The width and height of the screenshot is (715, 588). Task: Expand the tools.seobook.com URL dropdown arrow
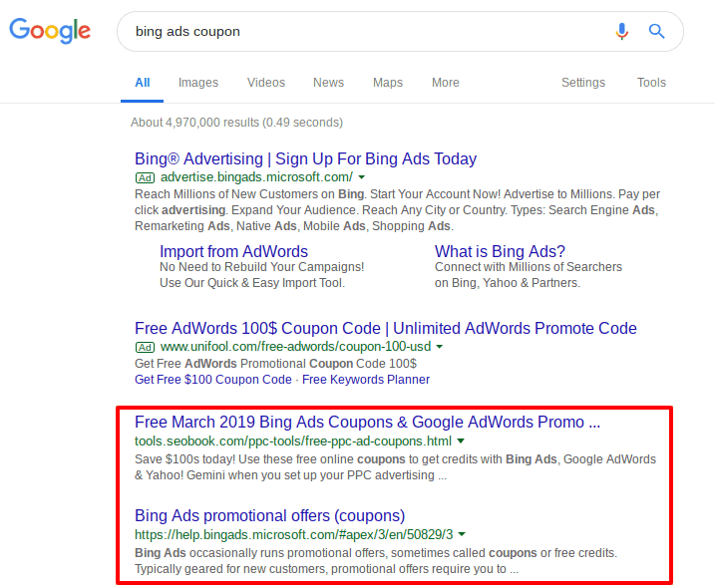tap(461, 441)
